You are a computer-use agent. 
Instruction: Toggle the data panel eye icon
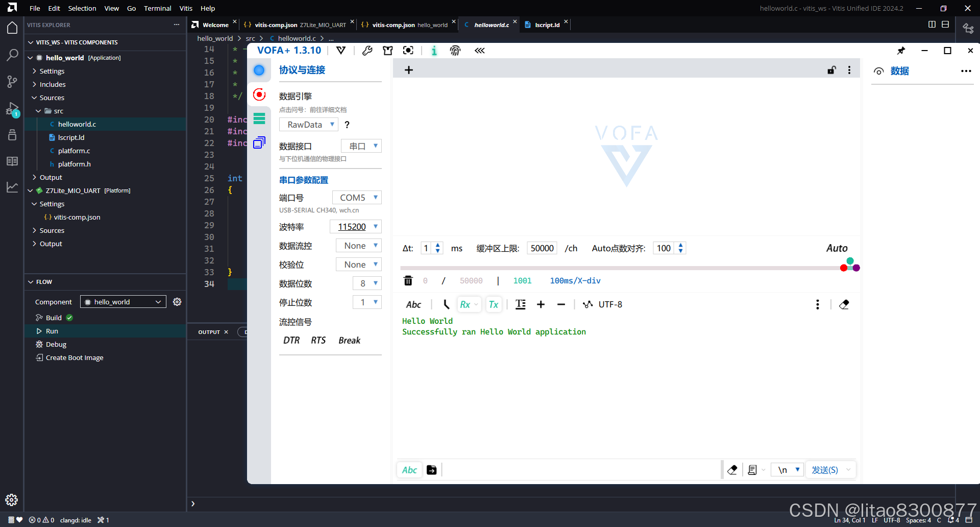click(879, 71)
